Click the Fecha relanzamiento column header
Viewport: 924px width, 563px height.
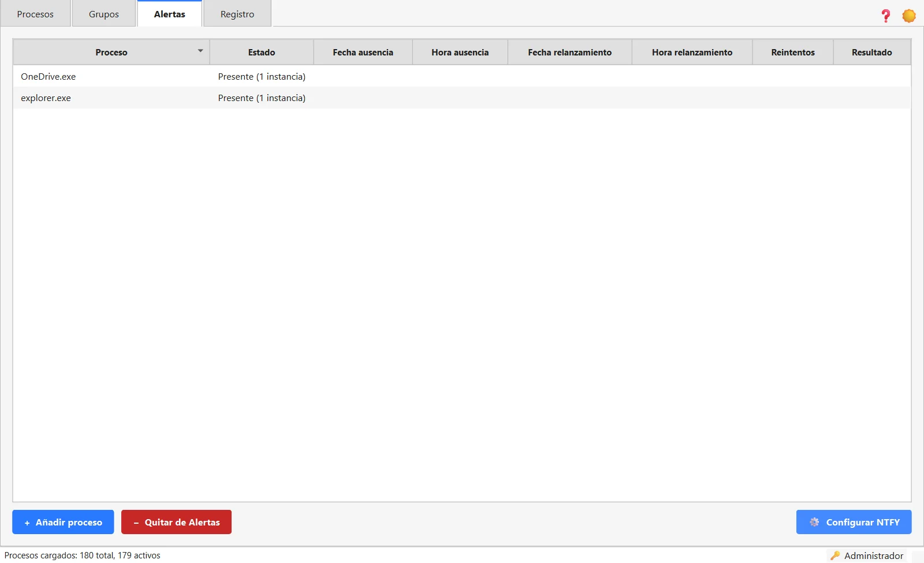point(570,52)
